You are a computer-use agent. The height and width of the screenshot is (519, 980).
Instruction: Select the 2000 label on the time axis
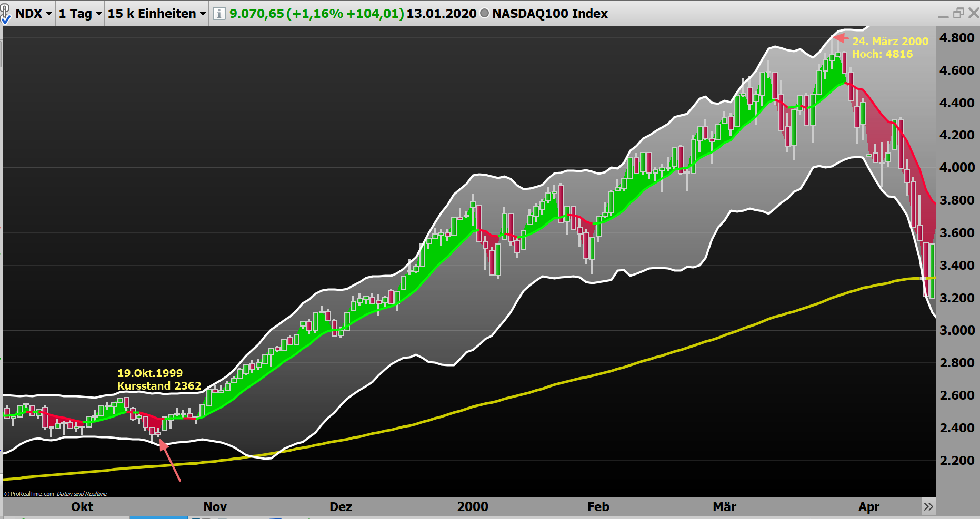[473, 506]
